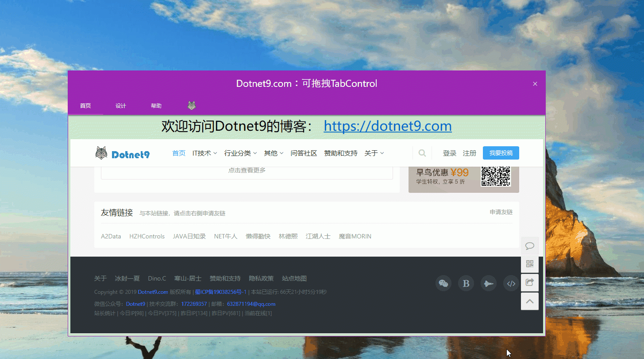Open the WeChat icon in footer
Screen dimensions: 644x359
(443, 283)
